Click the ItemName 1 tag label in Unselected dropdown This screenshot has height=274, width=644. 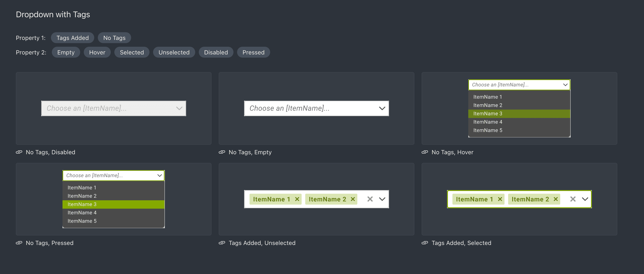pos(272,199)
